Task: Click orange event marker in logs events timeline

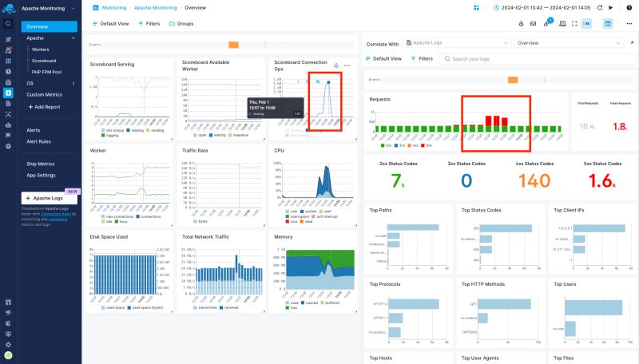Action: coord(513,80)
